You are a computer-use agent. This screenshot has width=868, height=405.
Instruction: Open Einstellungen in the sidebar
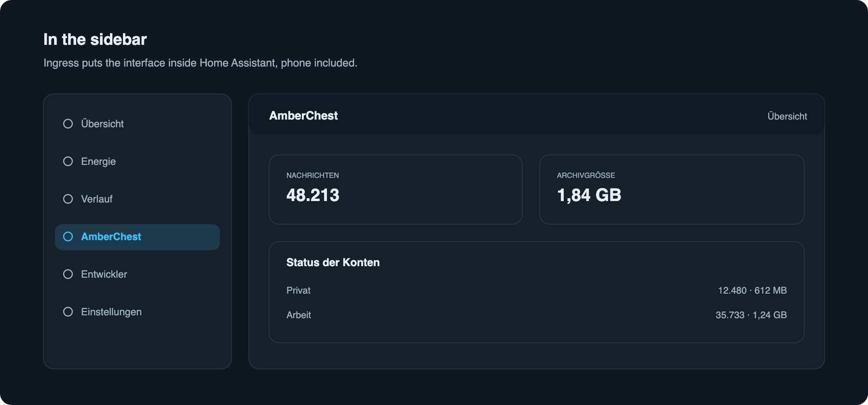pos(137,312)
